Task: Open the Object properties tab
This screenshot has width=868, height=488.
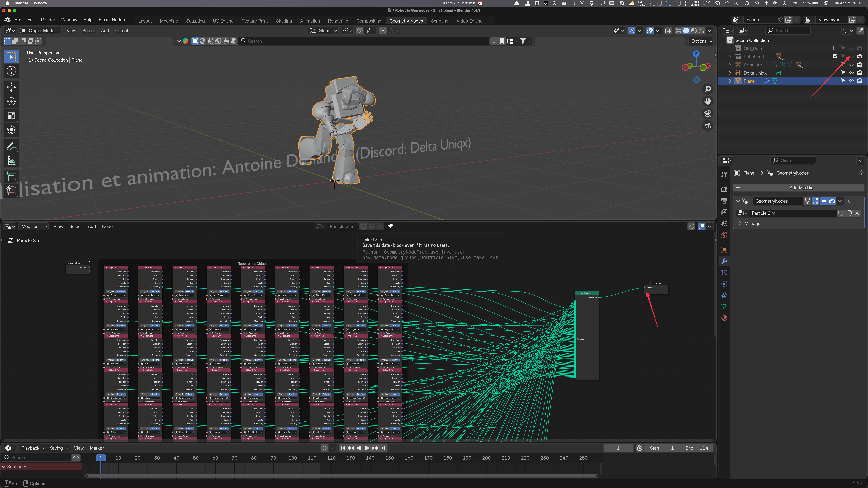Action: [724, 250]
